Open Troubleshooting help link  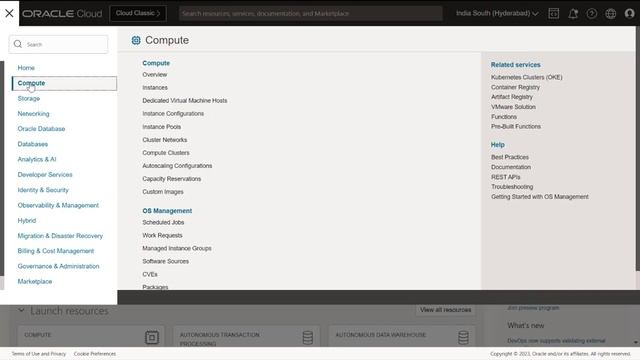tap(512, 187)
